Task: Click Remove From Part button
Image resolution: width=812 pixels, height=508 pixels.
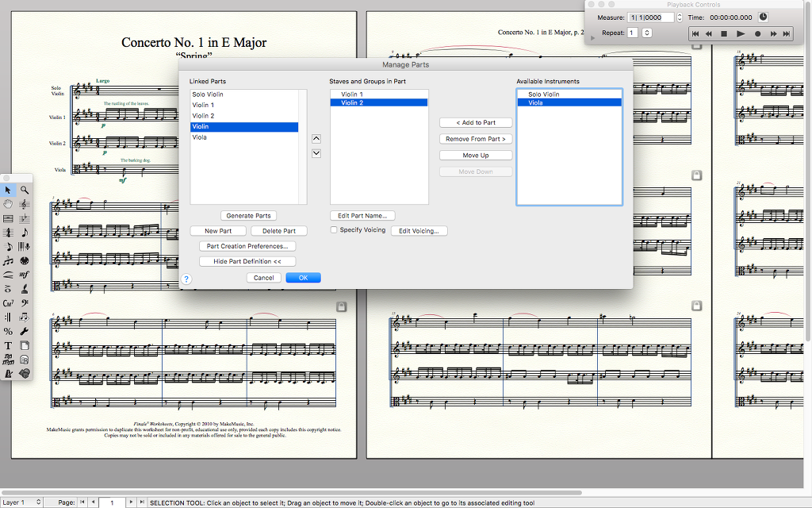Action: [476, 139]
